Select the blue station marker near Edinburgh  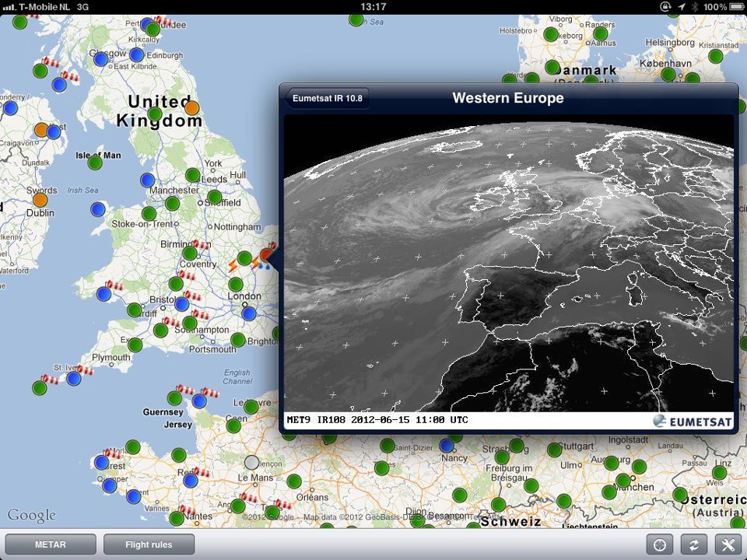click(137, 54)
